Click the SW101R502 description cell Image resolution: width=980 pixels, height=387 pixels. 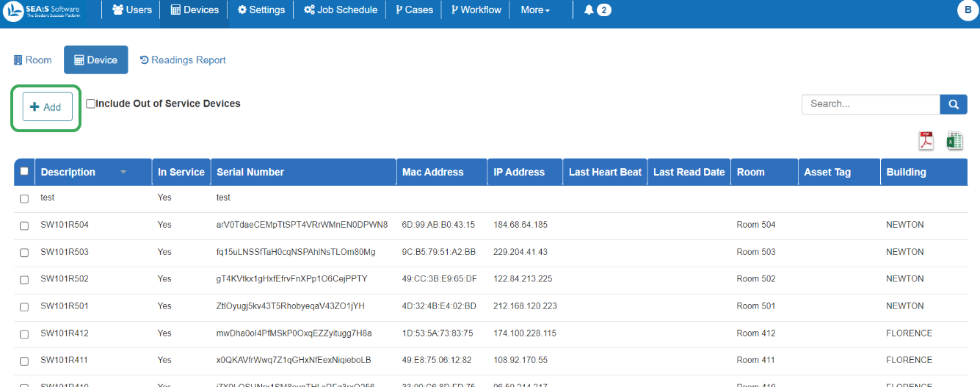[65, 279]
